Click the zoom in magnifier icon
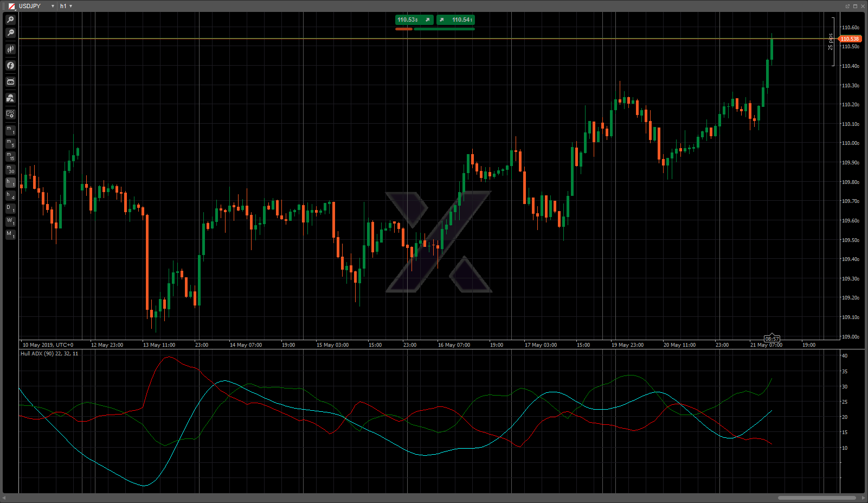 click(10, 20)
